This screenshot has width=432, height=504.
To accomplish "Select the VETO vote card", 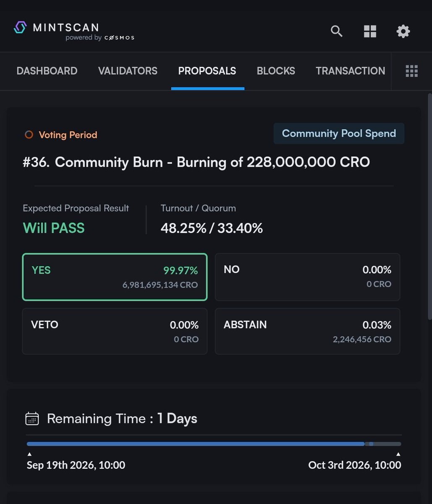I will tap(115, 331).
